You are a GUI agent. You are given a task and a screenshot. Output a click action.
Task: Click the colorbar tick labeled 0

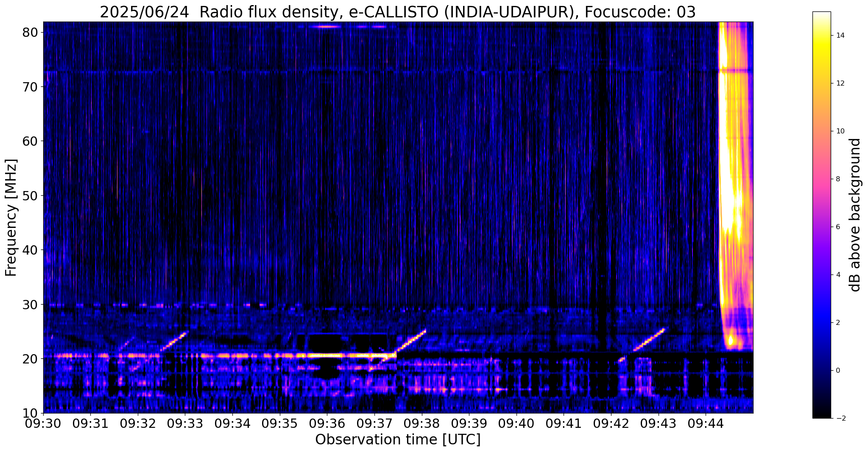coord(837,370)
